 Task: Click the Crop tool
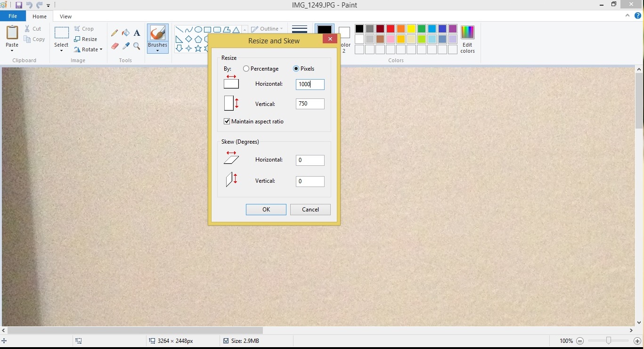[84, 29]
